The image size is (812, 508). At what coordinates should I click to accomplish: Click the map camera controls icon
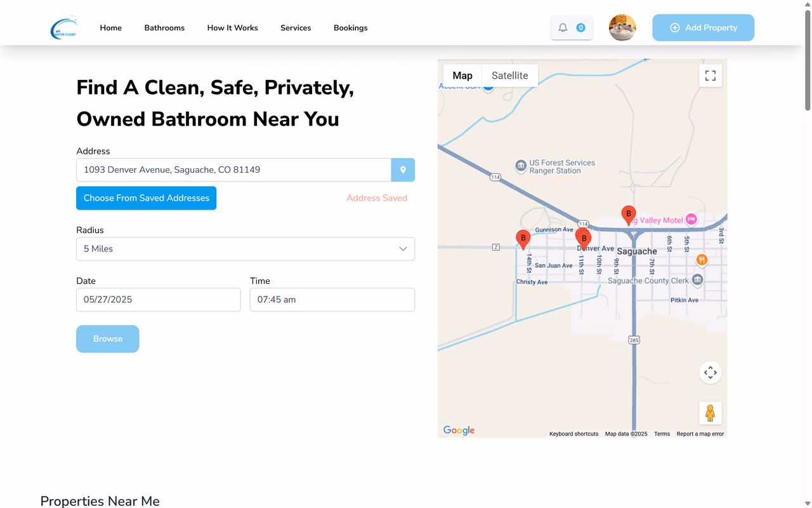tap(710, 373)
